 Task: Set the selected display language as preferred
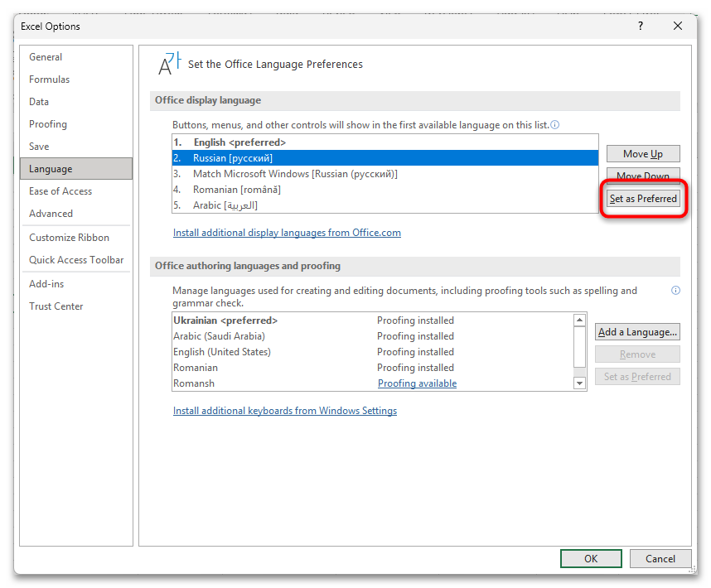643,199
